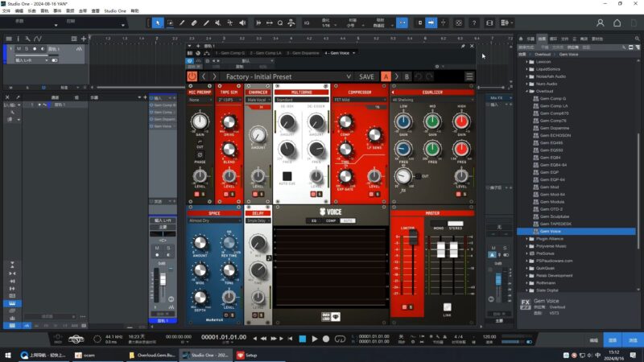This screenshot has height=362, width=644.
Task: Go to the previous preset arrow
Action: [x=204, y=76]
